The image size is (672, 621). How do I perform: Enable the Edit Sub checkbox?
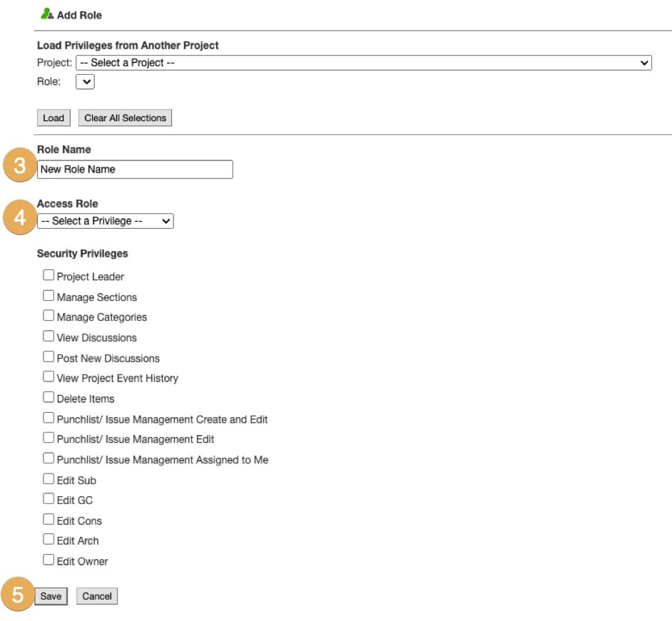point(49,479)
